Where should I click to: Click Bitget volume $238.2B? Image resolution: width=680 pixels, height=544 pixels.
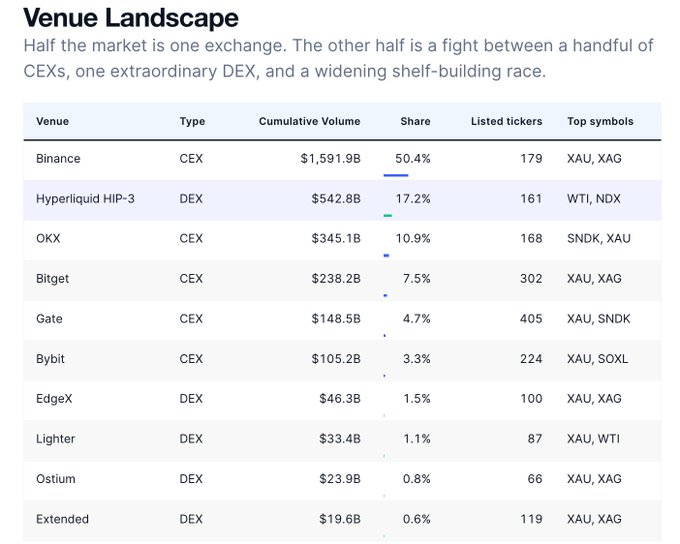[x=336, y=279]
